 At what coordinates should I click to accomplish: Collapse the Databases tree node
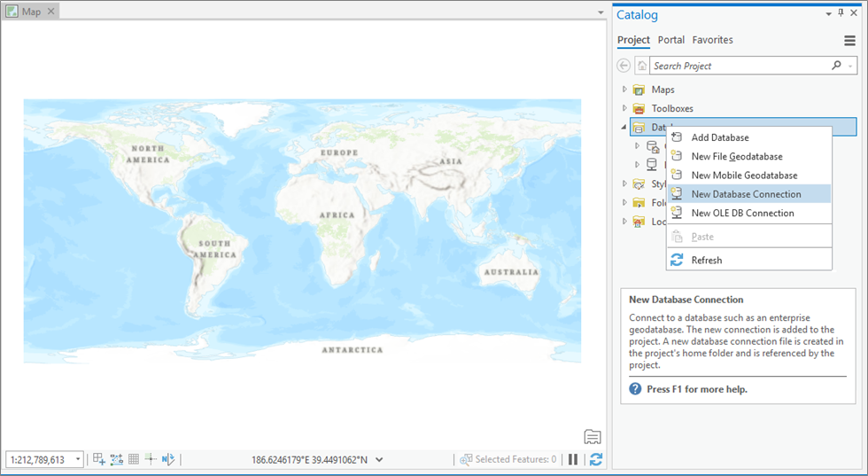coord(624,128)
